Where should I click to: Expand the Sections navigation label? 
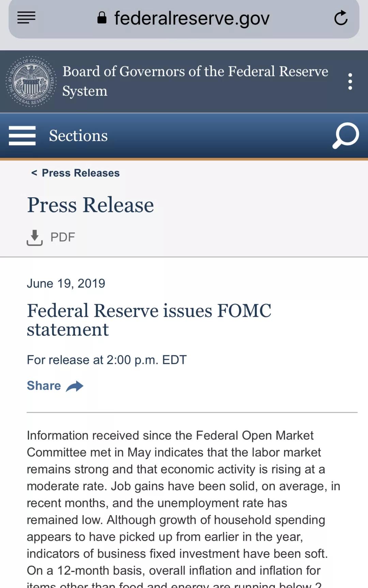(x=78, y=136)
